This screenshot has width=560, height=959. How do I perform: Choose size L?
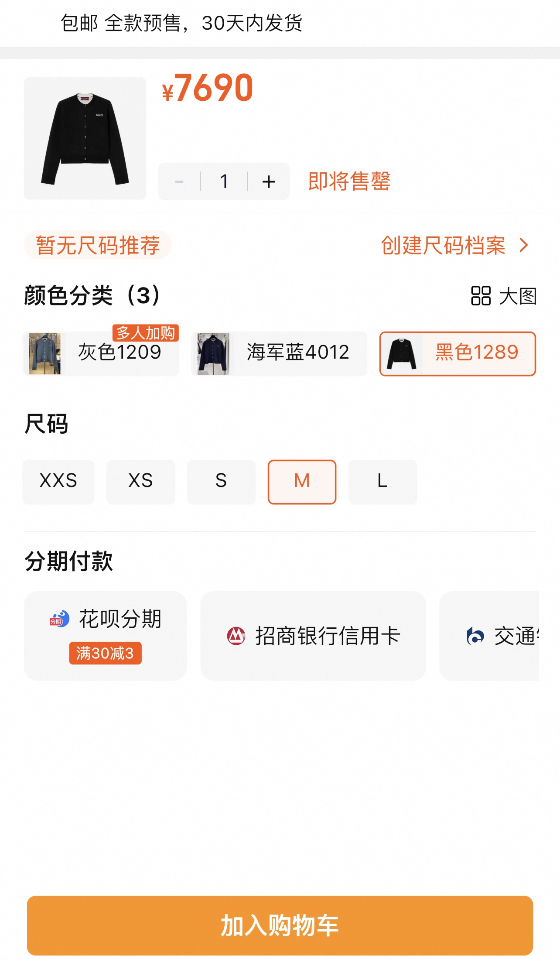(x=382, y=482)
